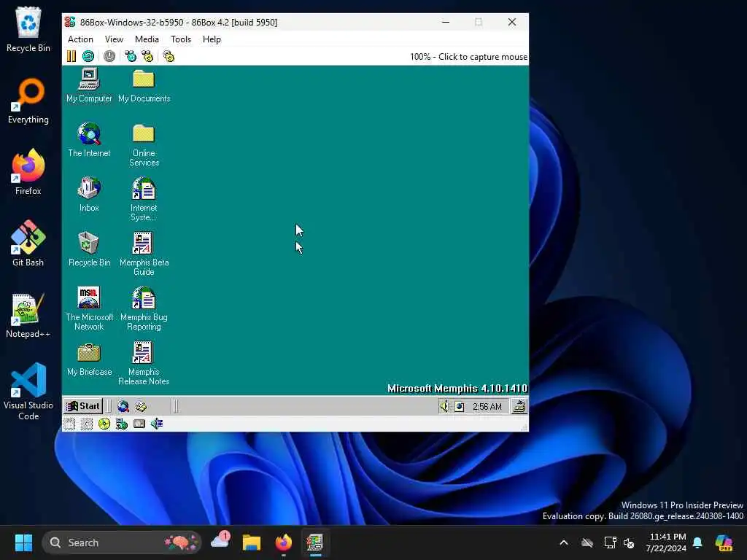Click Memphis tray volume speaker icon
747x560 pixels.
click(444, 406)
